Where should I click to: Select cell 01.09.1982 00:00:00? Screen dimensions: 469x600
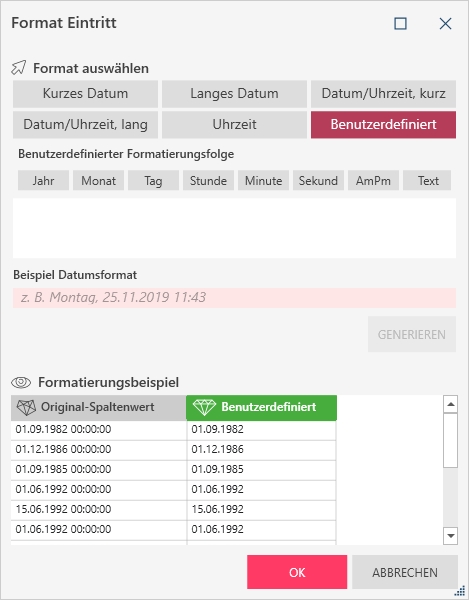coord(99,430)
